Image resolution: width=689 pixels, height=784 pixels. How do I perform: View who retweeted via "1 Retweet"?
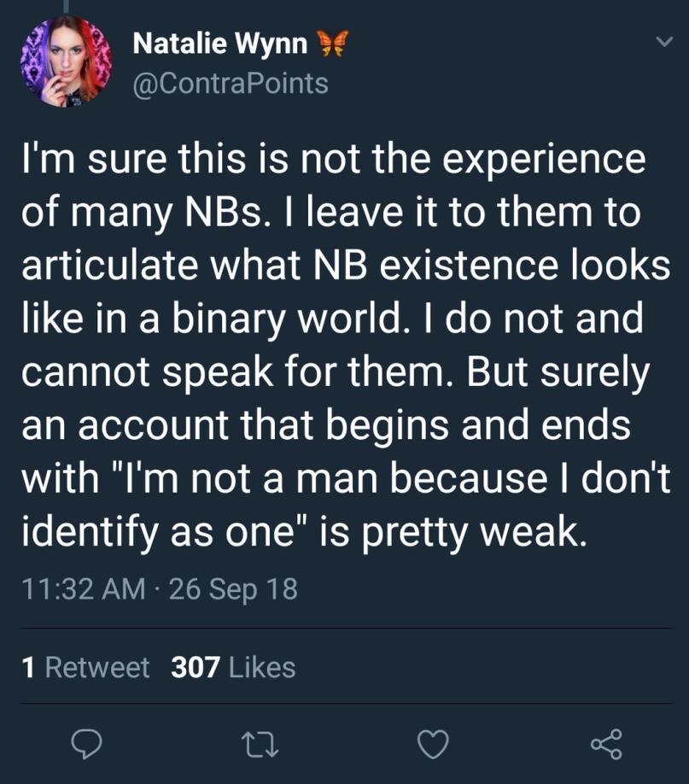[x=85, y=667]
